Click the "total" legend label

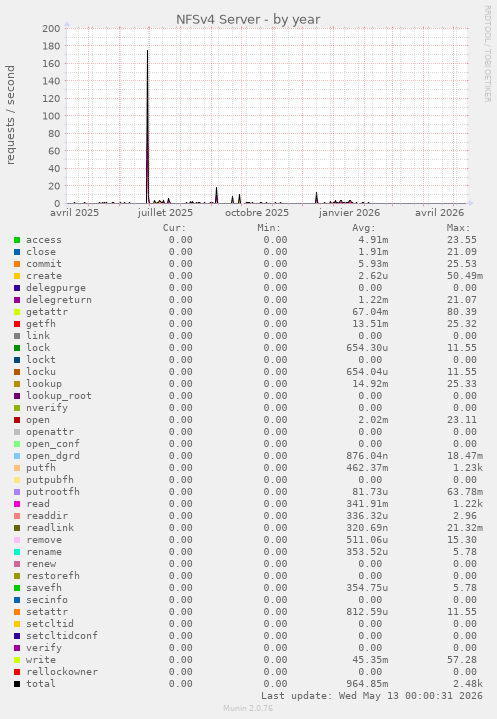click(41, 684)
